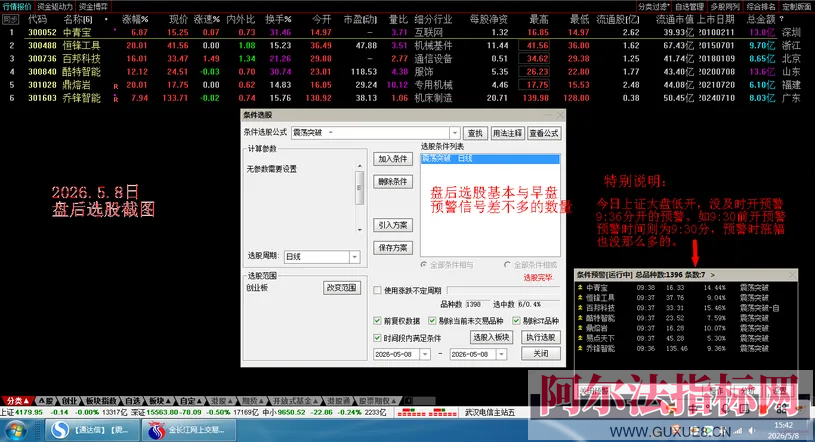Select 全部条件相与 radio button

pyautogui.click(x=424, y=265)
